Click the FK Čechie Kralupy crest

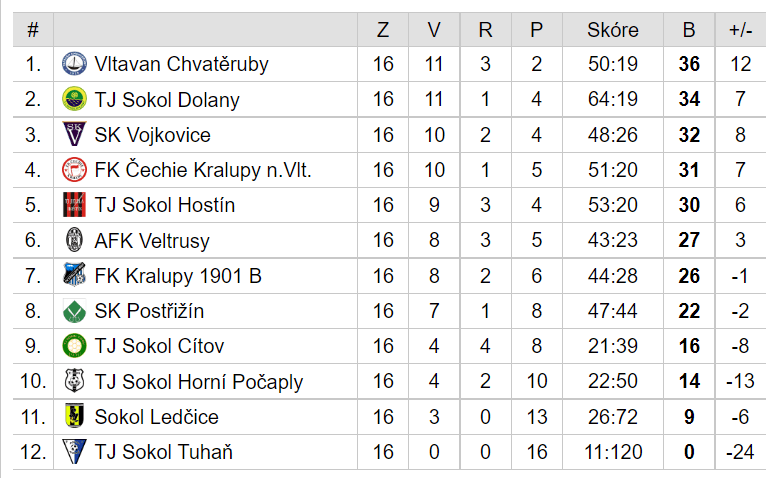coord(74,170)
